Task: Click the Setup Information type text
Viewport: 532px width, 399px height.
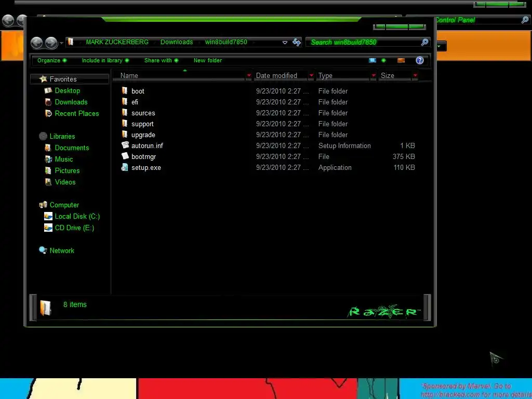Action: point(344,145)
